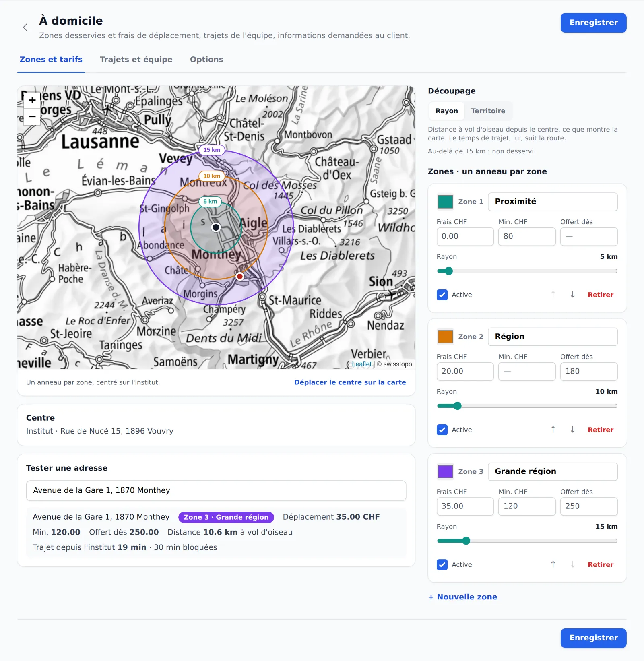Switch découpage mode to Rayon
The width and height of the screenshot is (644, 661).
pos(447,111)
